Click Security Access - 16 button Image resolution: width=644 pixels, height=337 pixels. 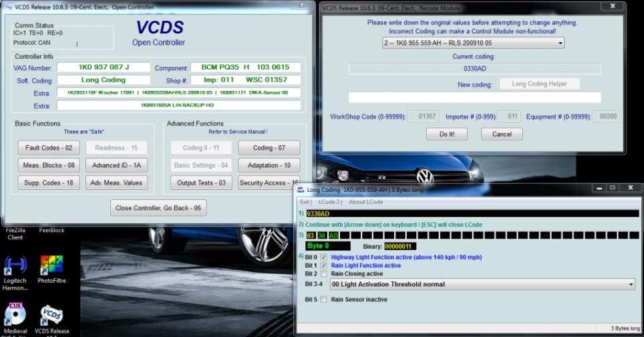269,183
